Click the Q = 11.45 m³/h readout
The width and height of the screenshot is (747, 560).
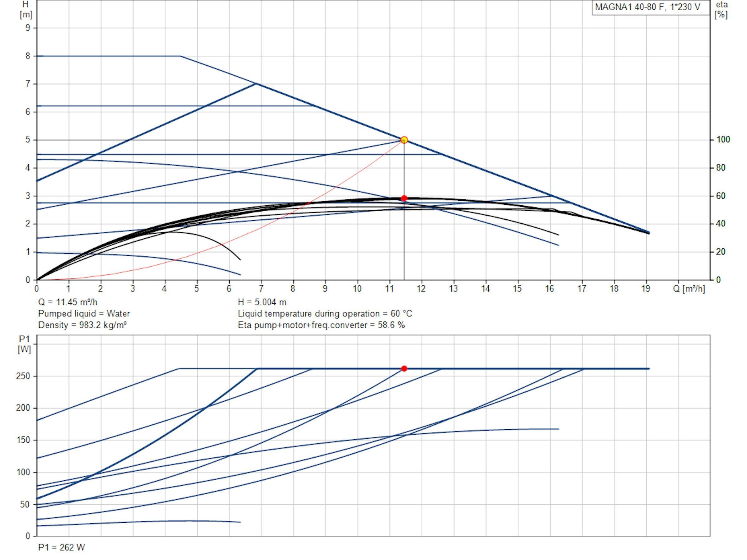coord(68,302)
